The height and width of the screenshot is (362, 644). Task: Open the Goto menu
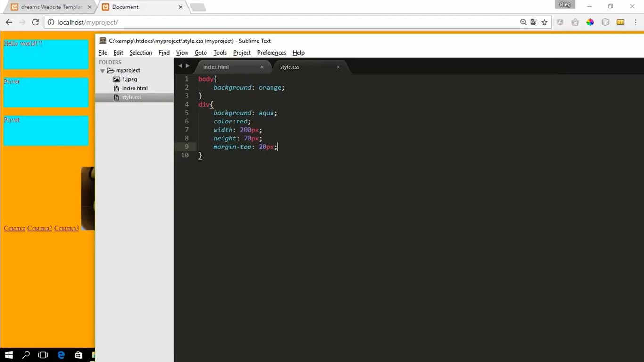click(201, 53)
